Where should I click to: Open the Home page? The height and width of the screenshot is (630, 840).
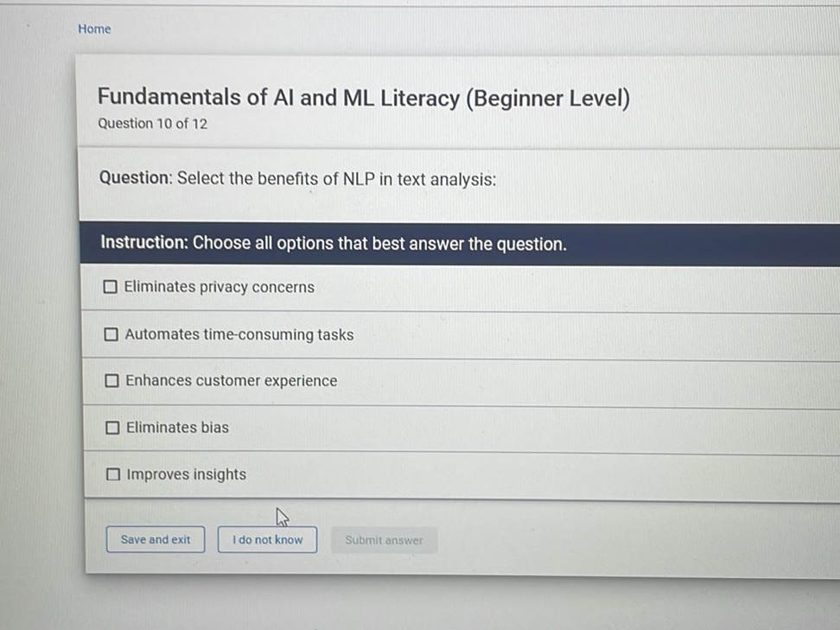click(x=94, y=29)
